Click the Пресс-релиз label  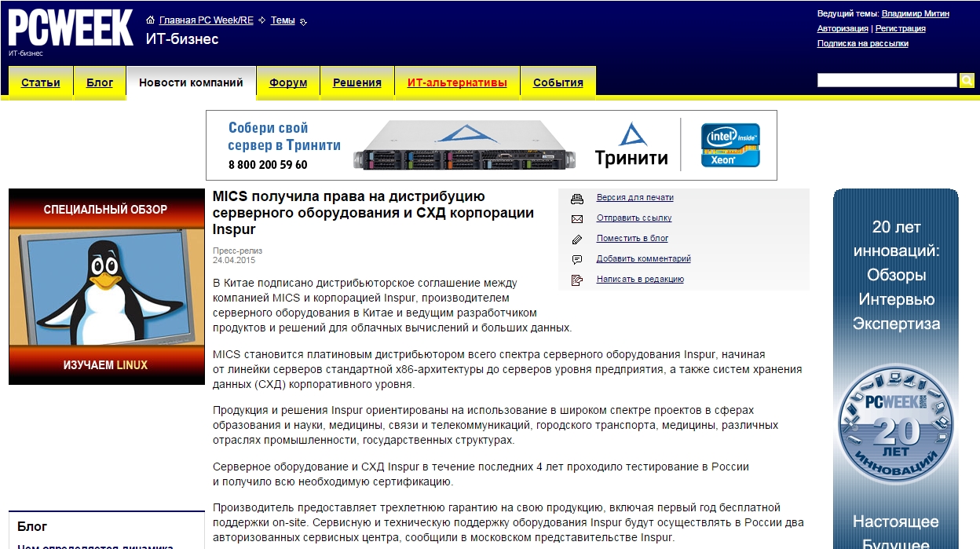click(238, 251)
